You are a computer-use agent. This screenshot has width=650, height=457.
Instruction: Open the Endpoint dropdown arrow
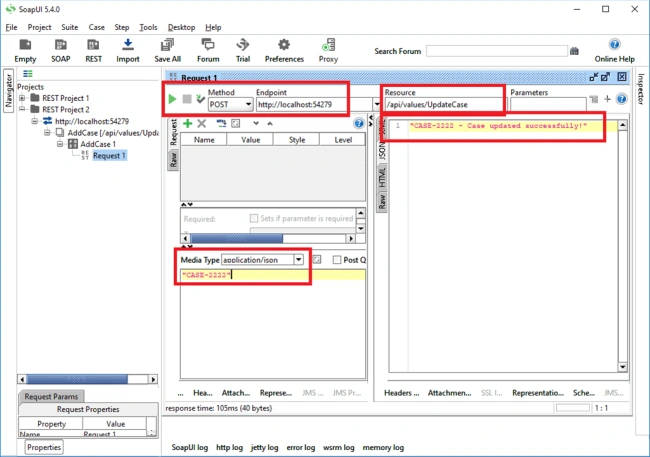click(376, 105)
